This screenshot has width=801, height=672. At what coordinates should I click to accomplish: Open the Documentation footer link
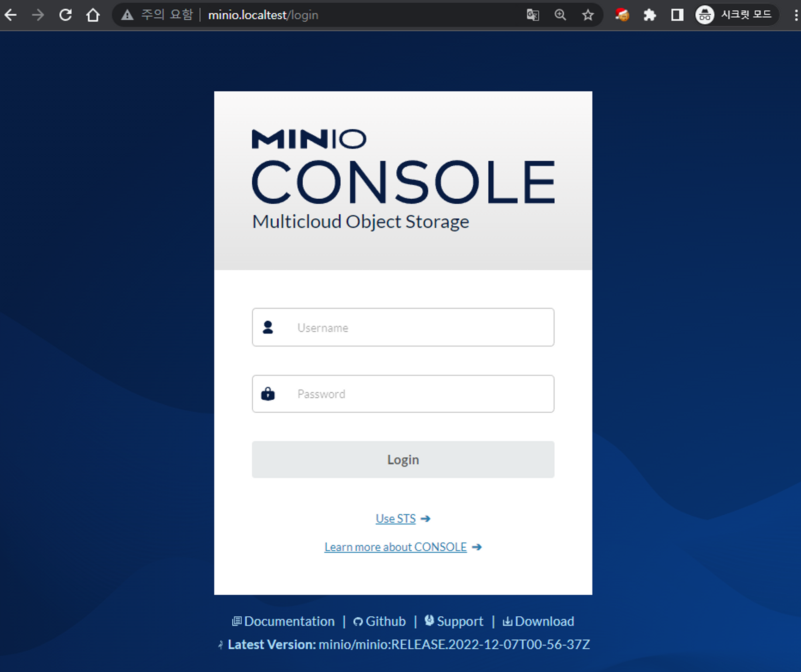(x=289, y=621)
